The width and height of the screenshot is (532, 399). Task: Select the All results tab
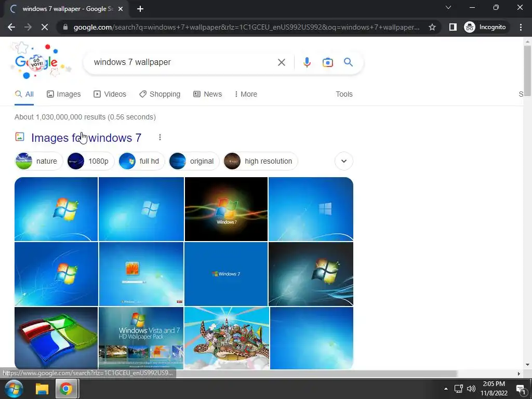pyautogui.click(x=24, y=94)
